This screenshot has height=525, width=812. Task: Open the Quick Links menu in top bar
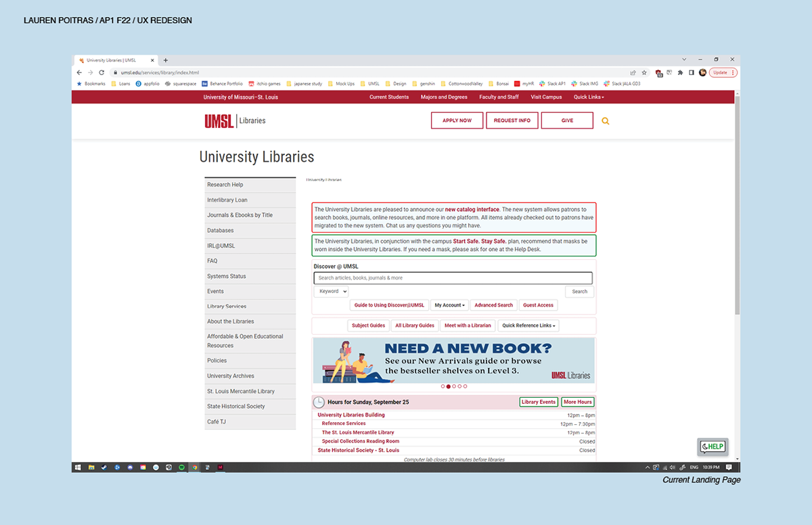click(x=589, y=97)
